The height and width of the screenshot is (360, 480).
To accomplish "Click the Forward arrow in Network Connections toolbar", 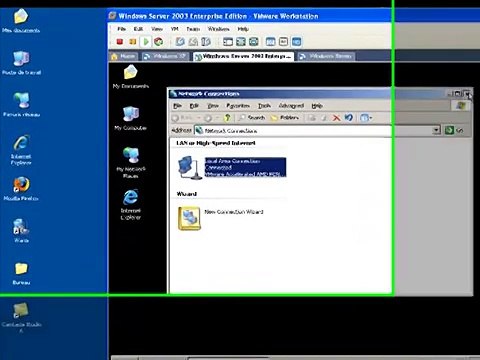I will click(208, 118).
